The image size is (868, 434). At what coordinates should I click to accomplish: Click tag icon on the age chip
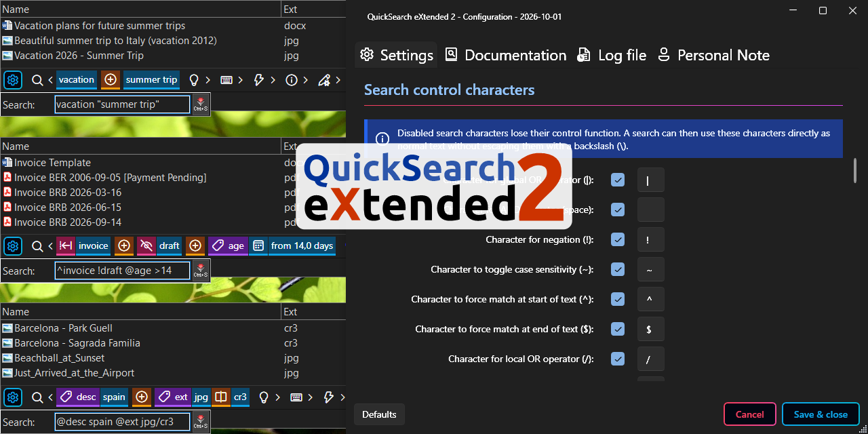click(x=217, y=246)
